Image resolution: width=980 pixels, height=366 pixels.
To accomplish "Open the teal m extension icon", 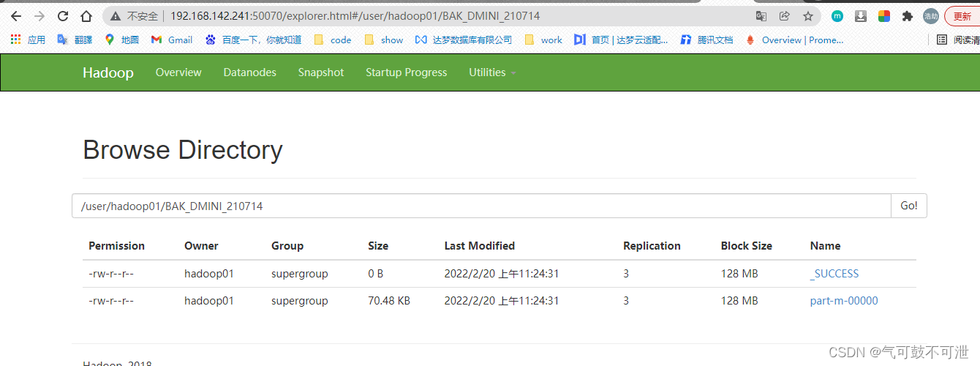I will point(837,16).
